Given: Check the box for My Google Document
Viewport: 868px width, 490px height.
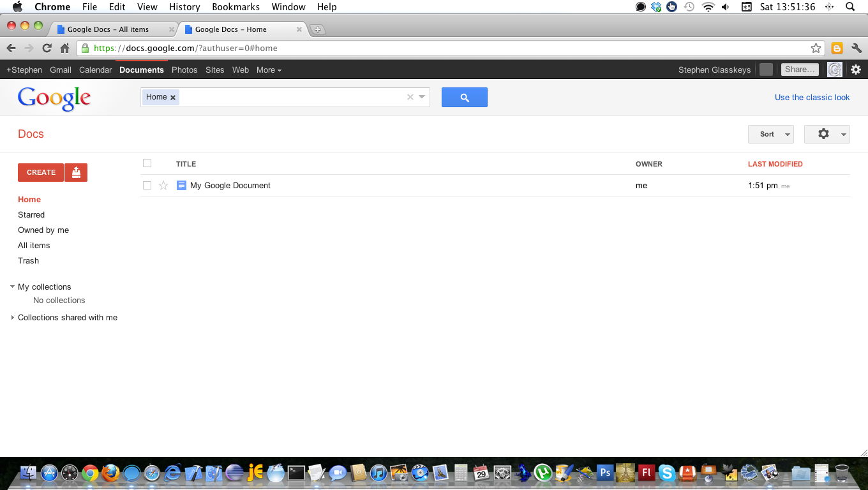Looking at the screenshot, I should 147,186.
